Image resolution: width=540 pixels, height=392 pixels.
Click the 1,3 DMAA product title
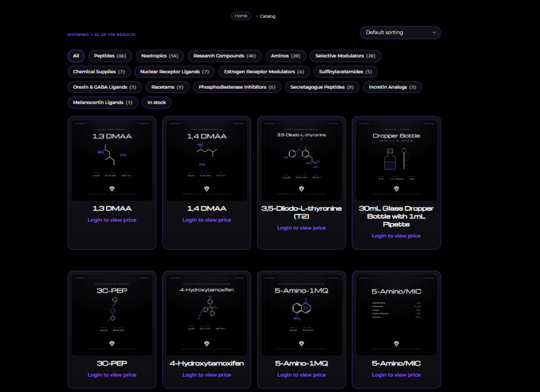(112, 208)
